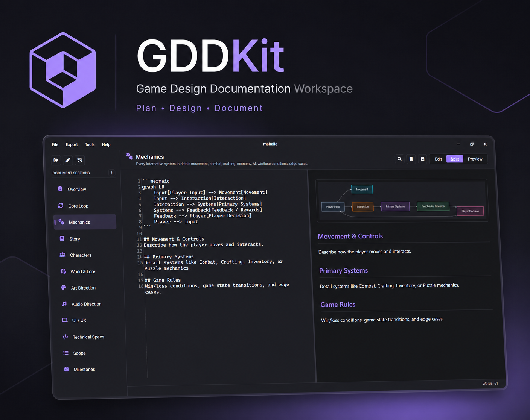The height and width of the screenshot is (420, 530).
Task: Click the '## Movement & Controls' editor line
Action: point(174,239)
